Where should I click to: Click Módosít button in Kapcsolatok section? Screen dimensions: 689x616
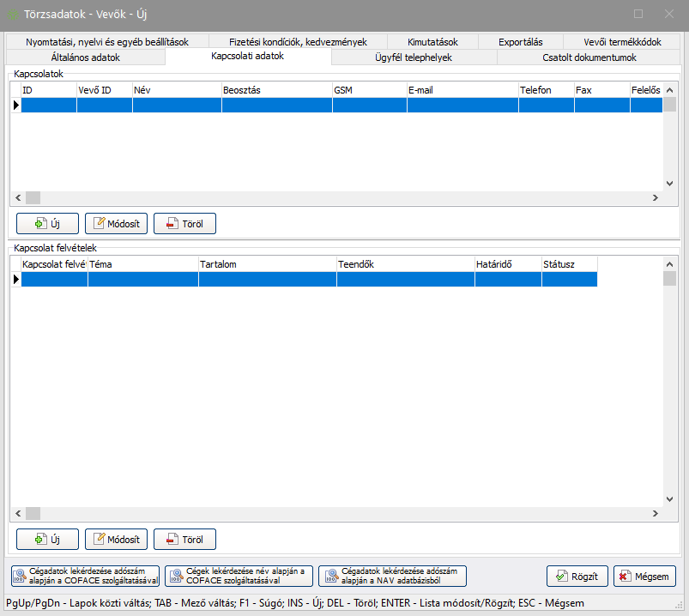tap(116, 224)
